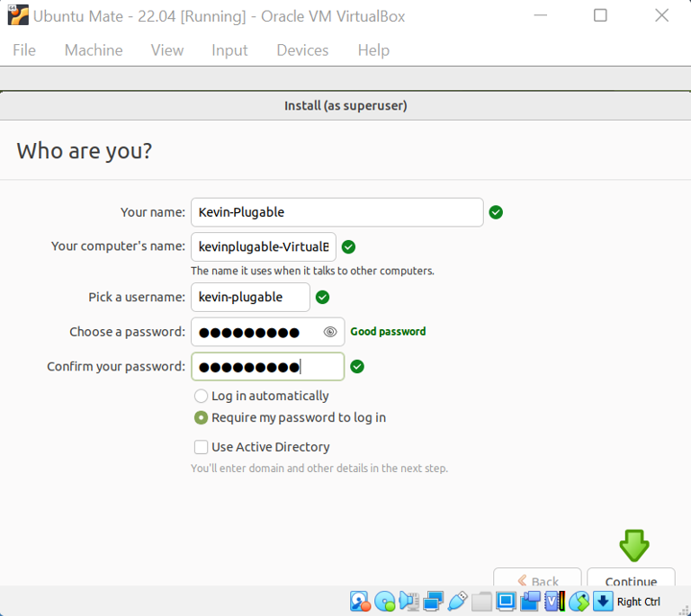This screenshot has height=616, width=691.
Task: Reveal password with the eye icon
Action: [x=330, y=332]
